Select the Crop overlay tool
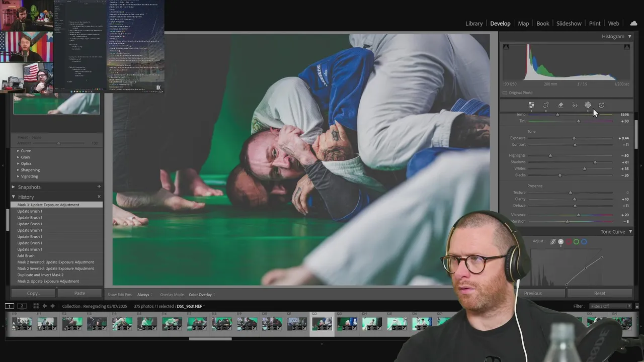 click(546, 105)
